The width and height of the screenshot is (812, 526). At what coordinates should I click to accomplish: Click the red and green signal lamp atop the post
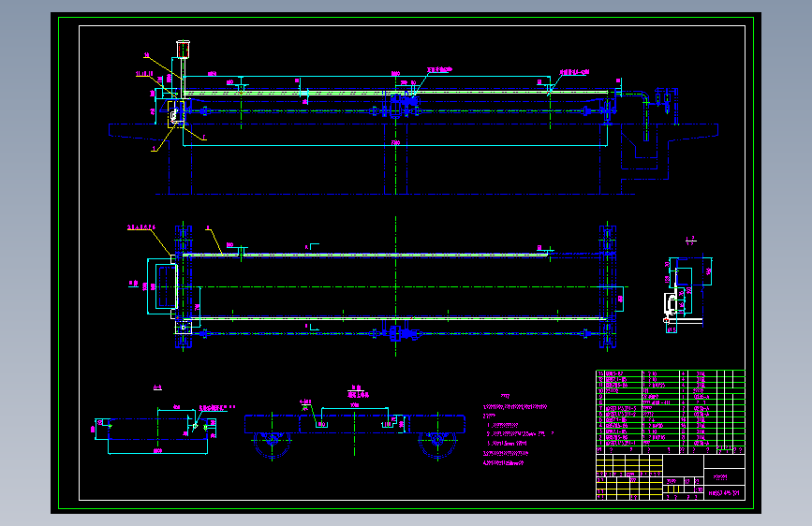pos(183,50)
